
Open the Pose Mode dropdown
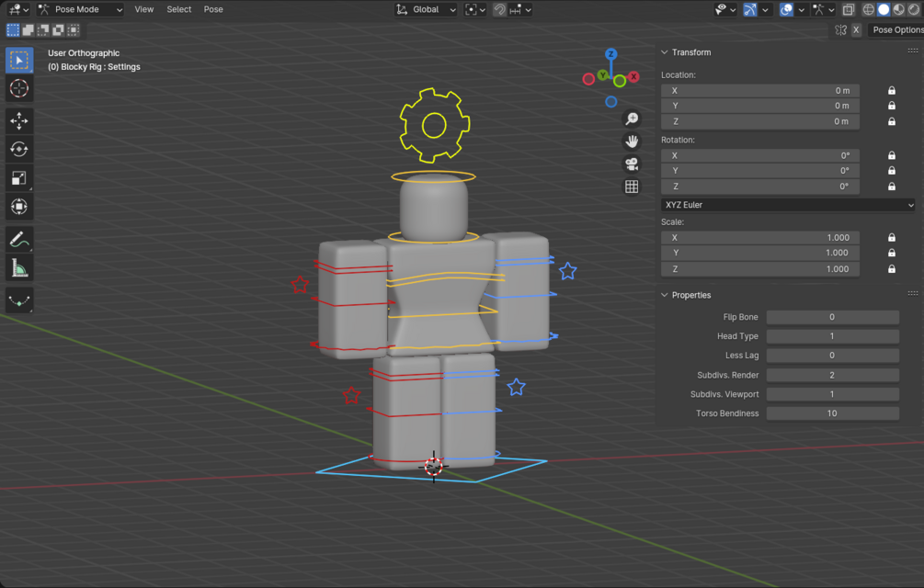(x=80, y=9)
